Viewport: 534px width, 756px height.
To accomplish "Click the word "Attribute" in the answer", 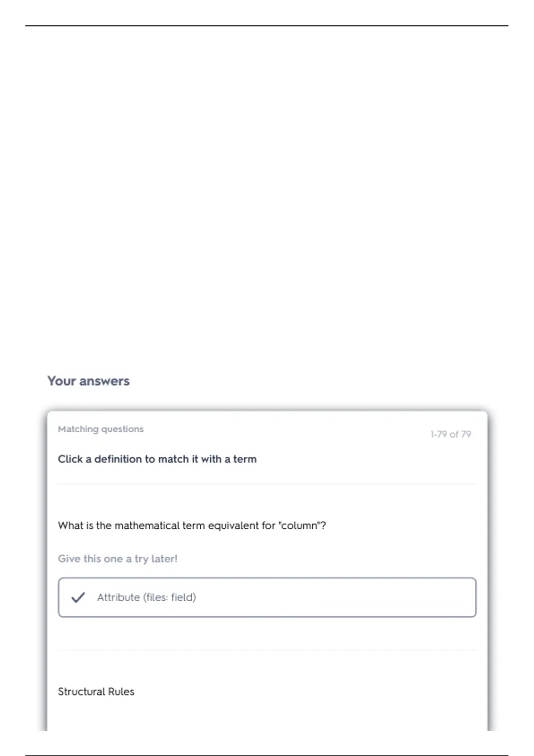I will point(118,597).
